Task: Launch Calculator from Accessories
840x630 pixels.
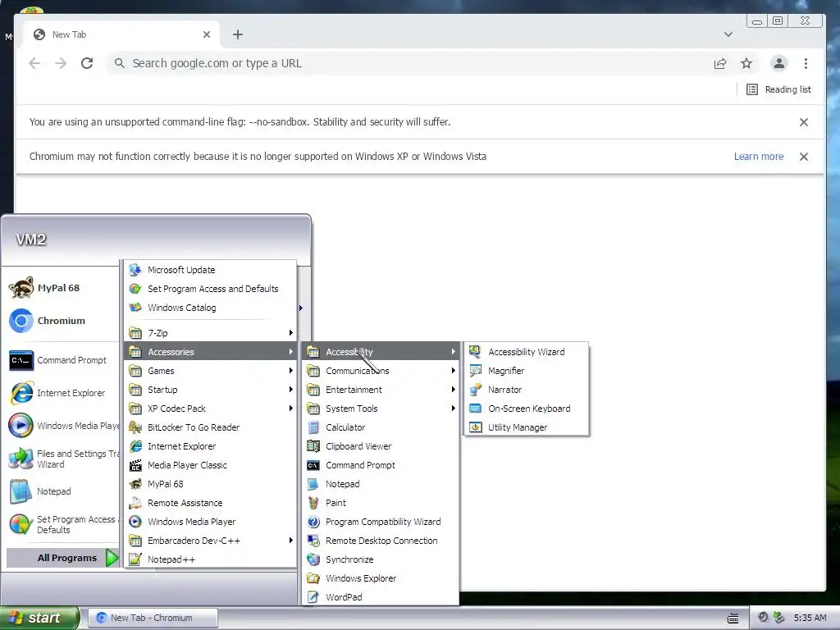Action: tap(381, 427)
